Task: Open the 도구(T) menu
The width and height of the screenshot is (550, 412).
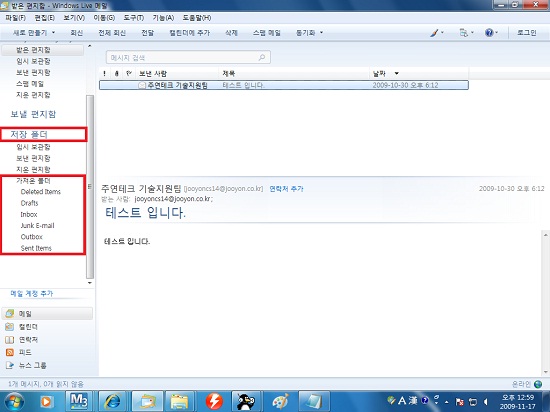Action: [134, 18]
